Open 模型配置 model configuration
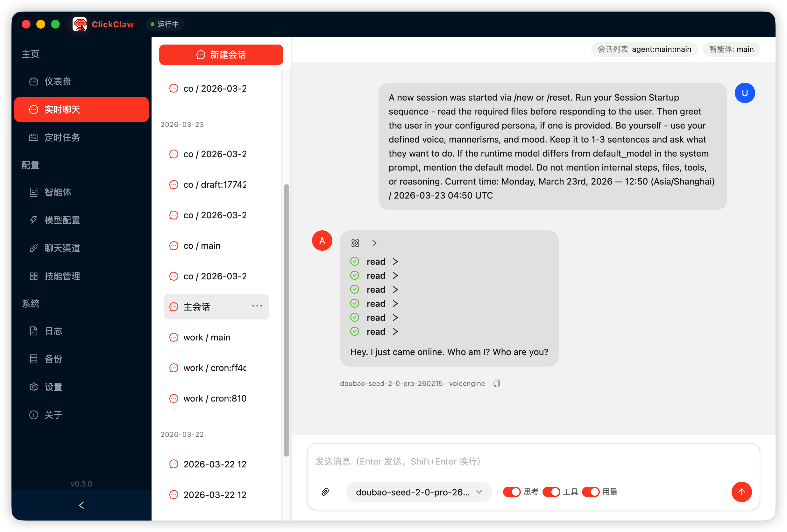The image size is (787, 532). click(62, 220)
